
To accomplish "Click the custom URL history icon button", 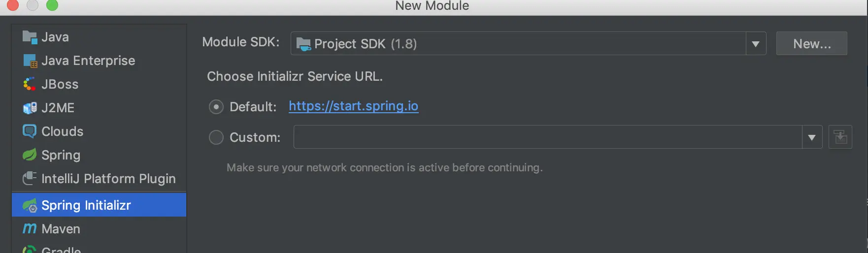I will [840, 137].
